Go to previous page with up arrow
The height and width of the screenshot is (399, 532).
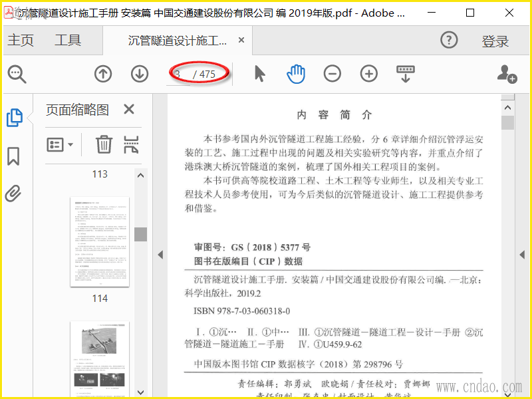(x=103, y=74)
